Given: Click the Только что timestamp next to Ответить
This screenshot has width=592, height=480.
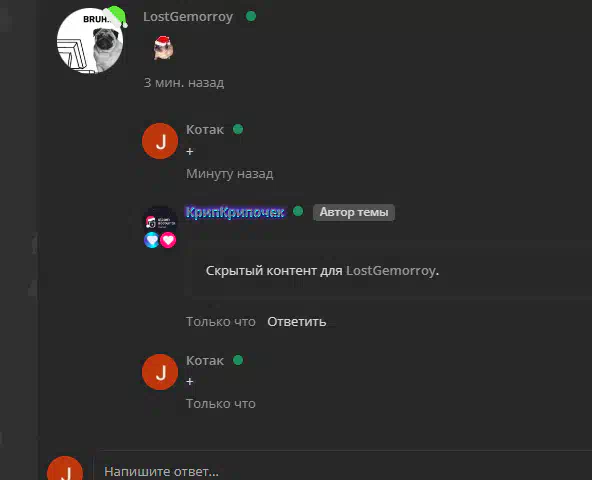Looking at the screenshot, I should coord(221,322).
